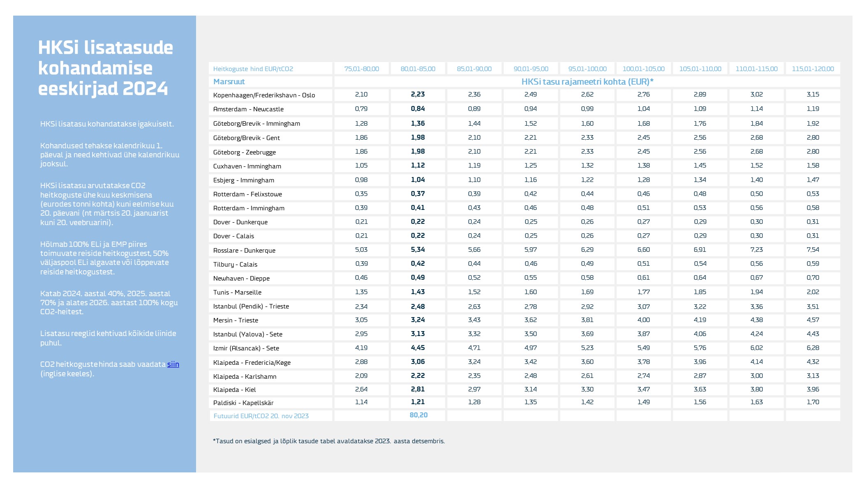Select 'Futuurid EUR/tCO2 20. nov 2023' label
Screen dimensions: 868x488
(x=261, y=416)
